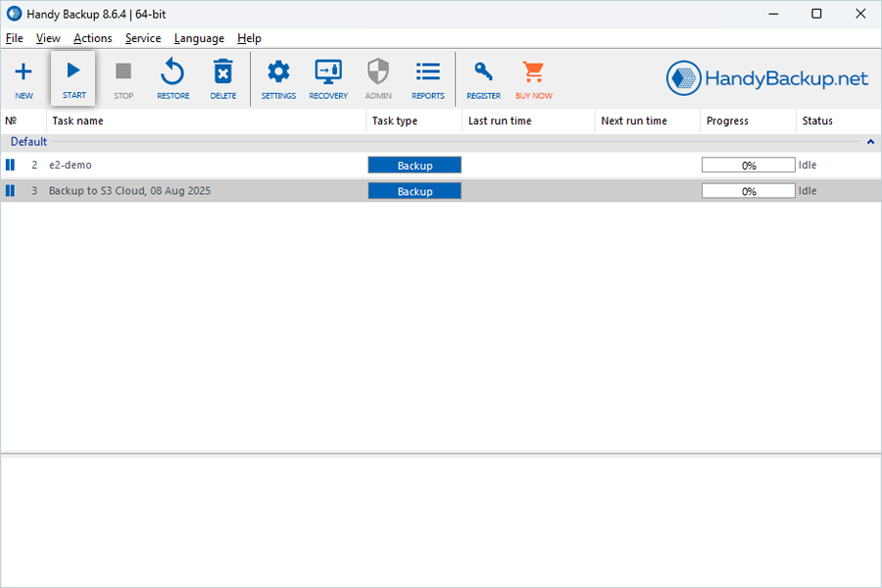Click the 0% progress bar of e2-demo
The height and width of the screenshot is (588, 882).
click(x=748, y=166)
